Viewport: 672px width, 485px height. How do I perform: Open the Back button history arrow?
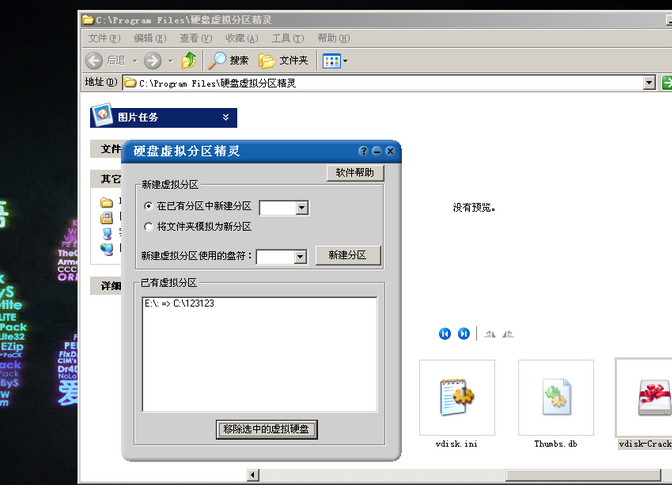[135, 61]
